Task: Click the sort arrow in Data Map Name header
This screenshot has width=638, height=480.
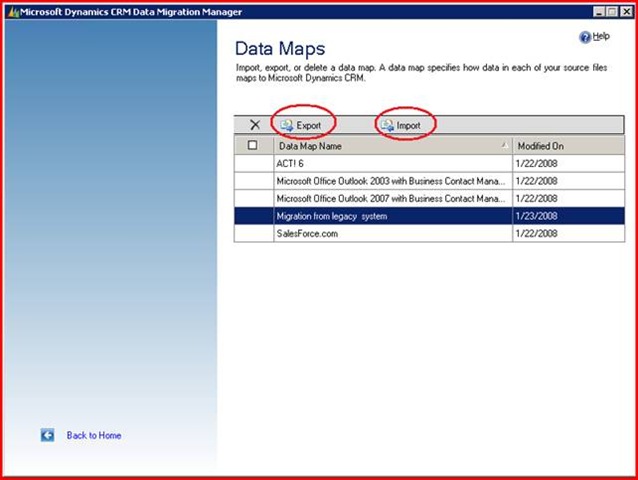Action: pyautogui.click(x=505, y=145)
